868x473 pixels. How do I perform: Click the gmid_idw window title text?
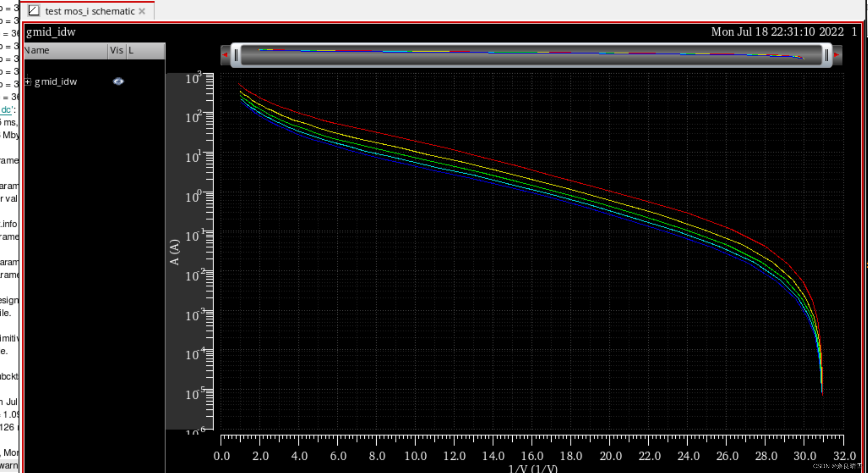[x=51, y=32]
